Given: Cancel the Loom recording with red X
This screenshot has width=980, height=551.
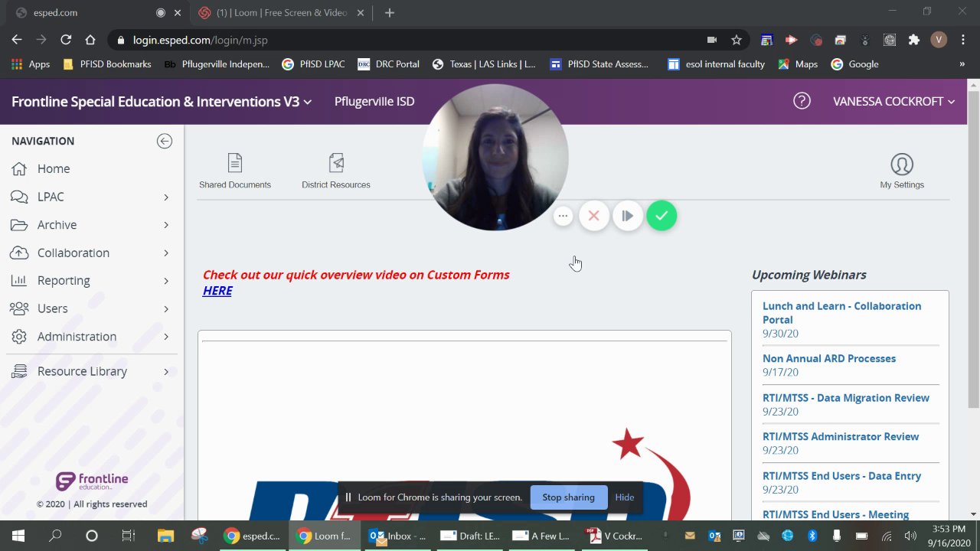Looking at the screenshot, I should click(x=593, y=217).
